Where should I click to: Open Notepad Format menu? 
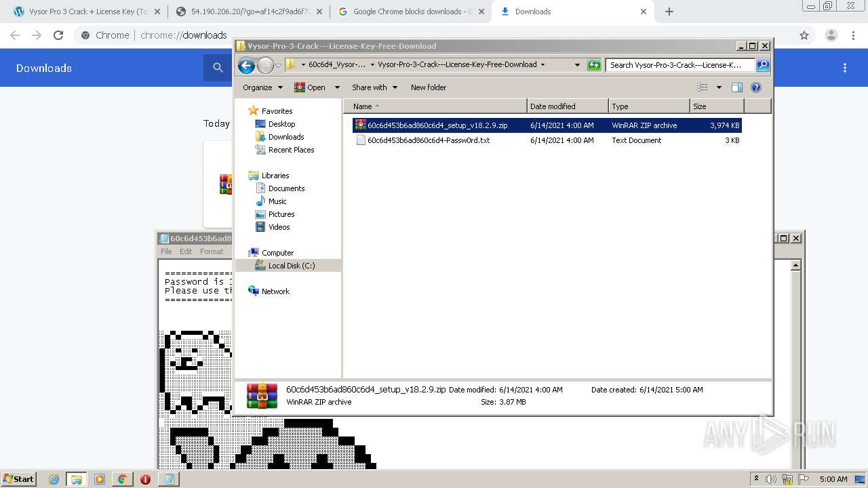point(212,251)
